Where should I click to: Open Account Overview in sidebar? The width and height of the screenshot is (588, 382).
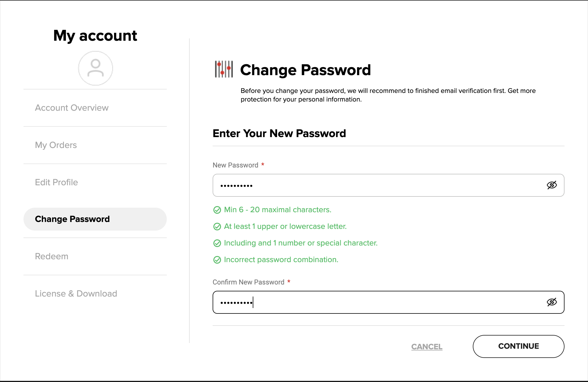[72, 108]
